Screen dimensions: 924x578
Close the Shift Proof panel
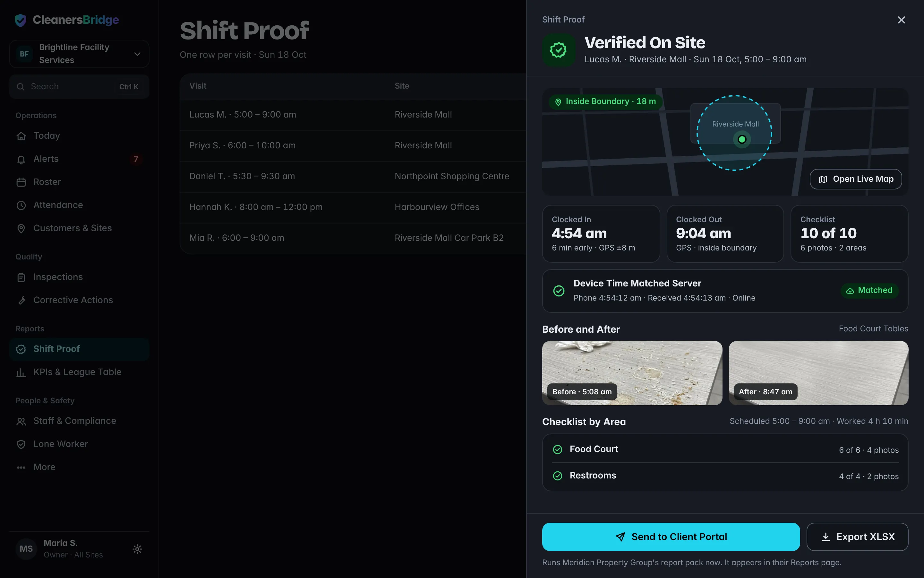901,20
